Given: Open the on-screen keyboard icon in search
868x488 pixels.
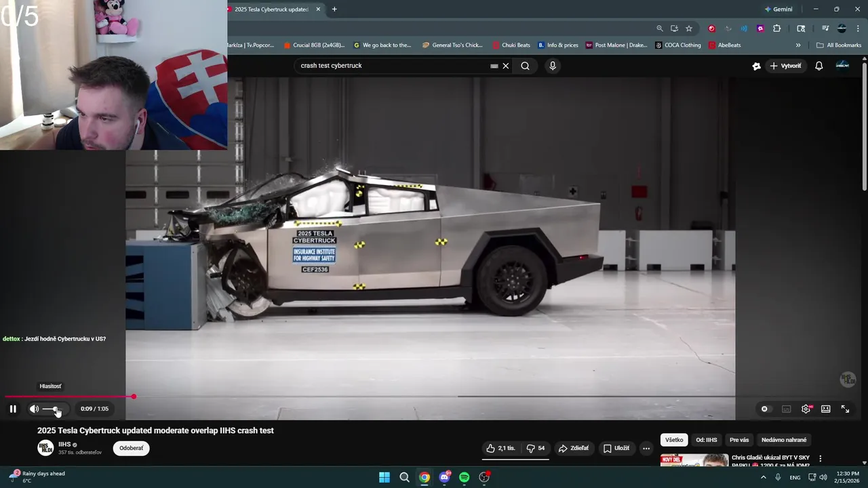Looking at the screenshot, I should click(494, 66).
